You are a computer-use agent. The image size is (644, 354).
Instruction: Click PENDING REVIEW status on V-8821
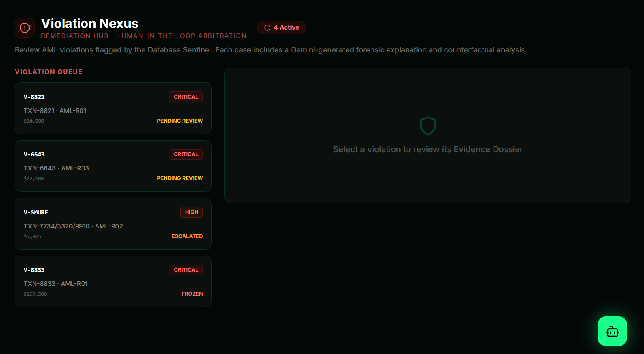tap(180, 121)
